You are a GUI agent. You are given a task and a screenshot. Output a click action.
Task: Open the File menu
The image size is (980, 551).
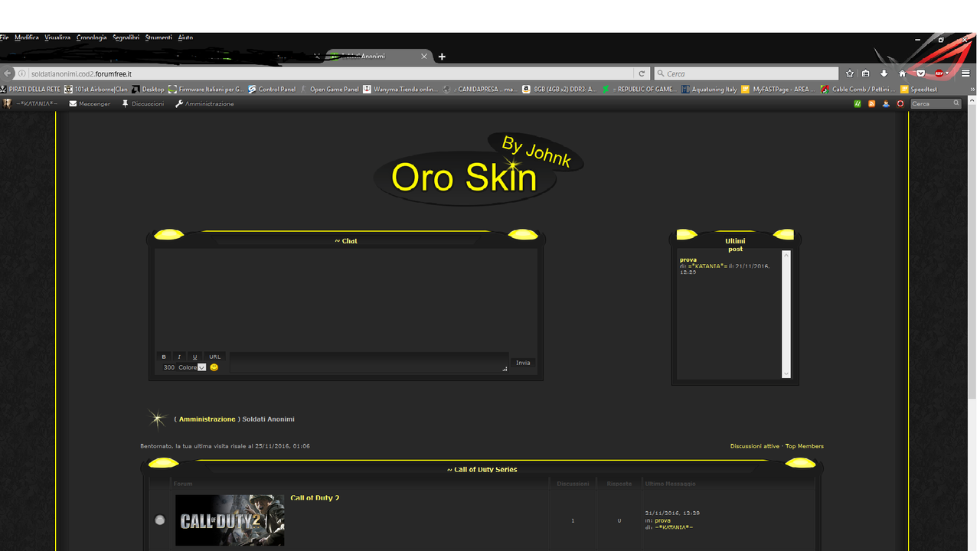point(5,37)
